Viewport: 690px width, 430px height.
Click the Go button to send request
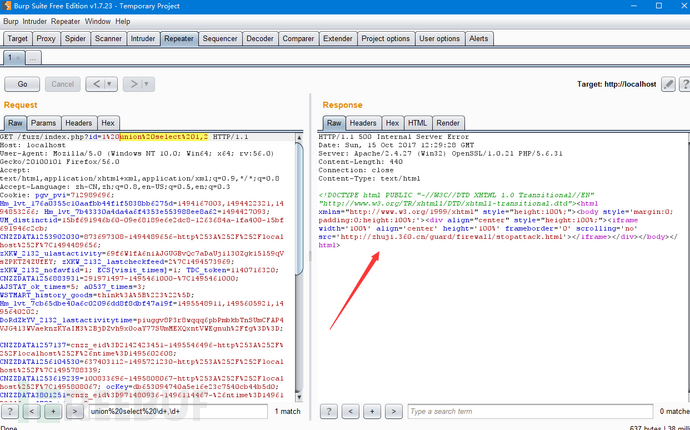(x=22, y=84)
